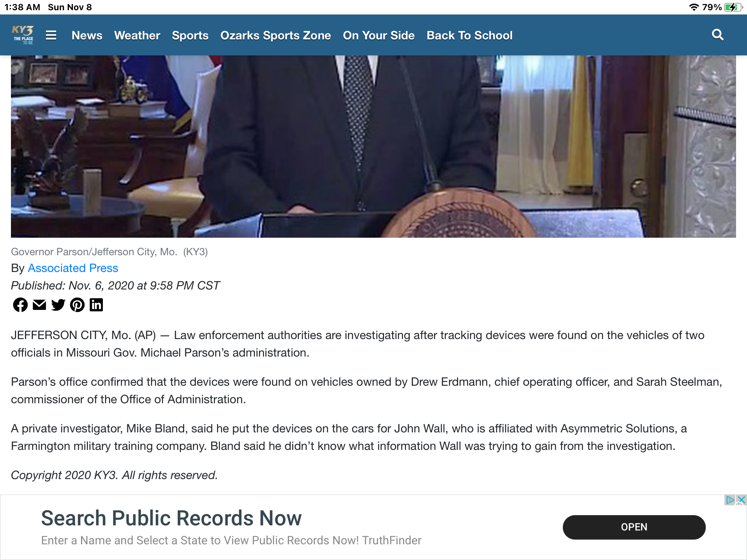This screenshot has height=560, width=747.
Task: Tap the paragraph mentioning Mike Bland
Action: (x=349, y=437)
